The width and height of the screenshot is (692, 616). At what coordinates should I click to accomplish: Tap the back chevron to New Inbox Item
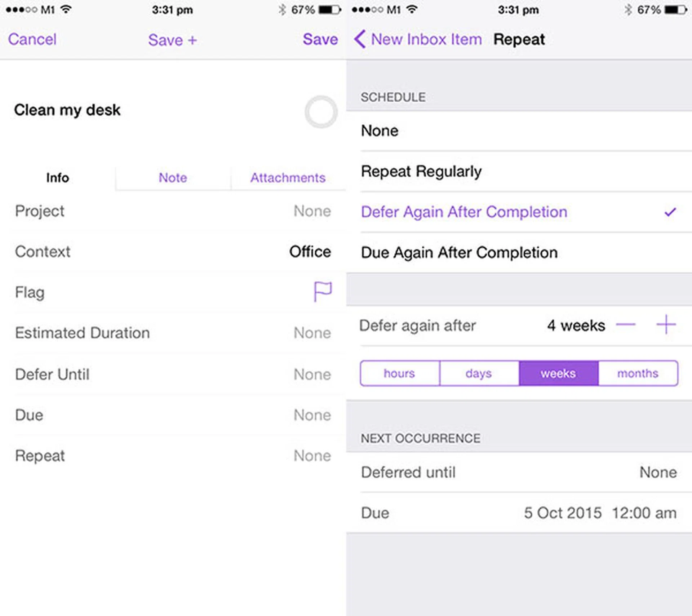tap(360, 39)
